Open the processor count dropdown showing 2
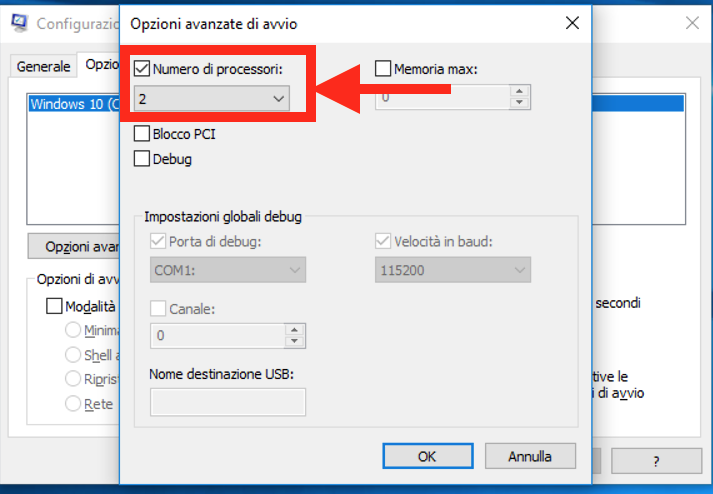This screenshot has height=494, width=713. coord(212,98)
